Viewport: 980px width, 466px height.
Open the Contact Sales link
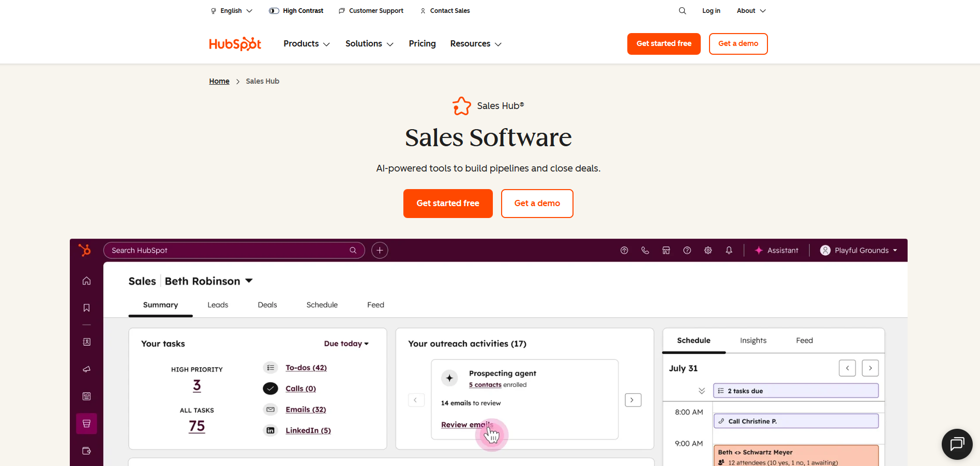tap(445, 11)
